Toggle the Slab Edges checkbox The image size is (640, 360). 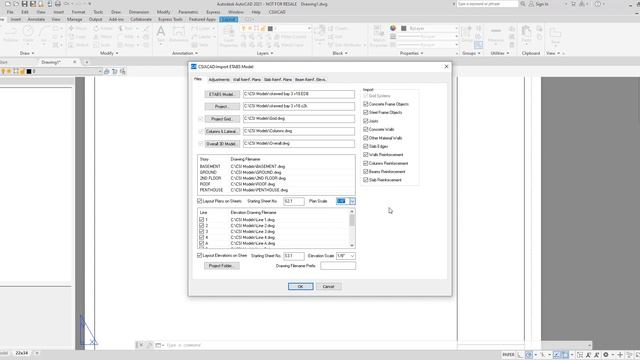pyautogui.click(x=366, y=146)
